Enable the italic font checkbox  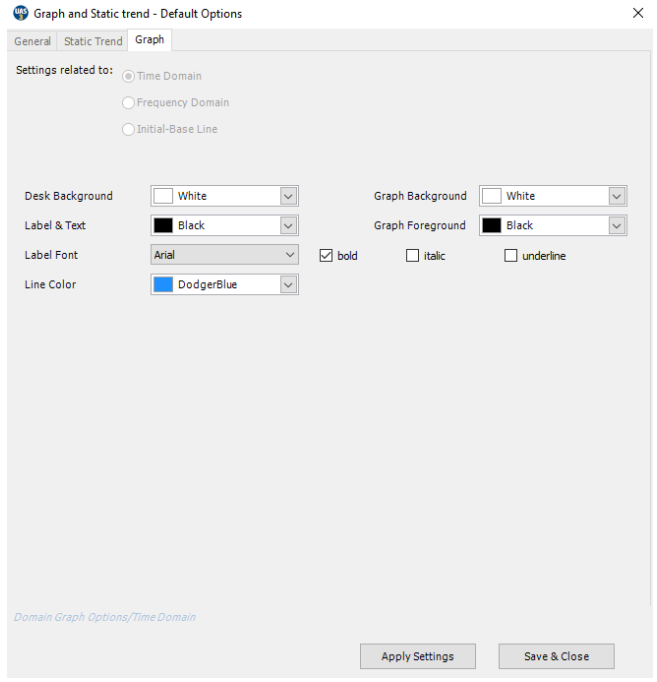pos(412,256)
